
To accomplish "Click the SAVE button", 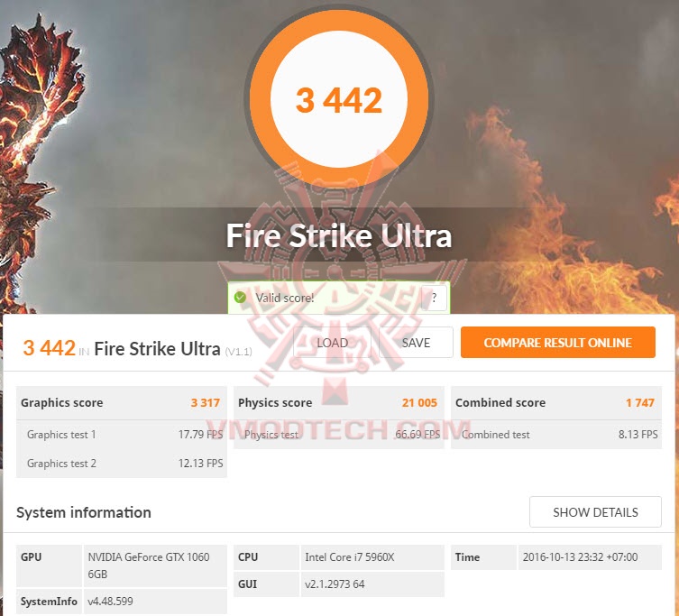I will (x=416, y=343).
